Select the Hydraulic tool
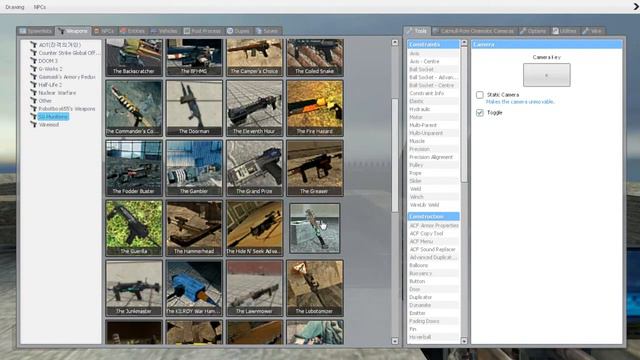The image size is (640, 360). 433,109
